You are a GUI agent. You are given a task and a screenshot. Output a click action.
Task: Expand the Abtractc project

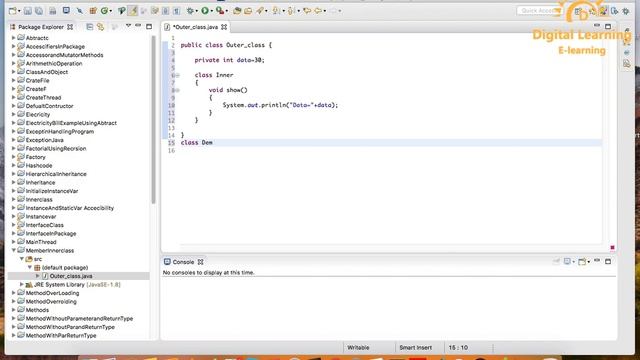[x=13, y=38]
